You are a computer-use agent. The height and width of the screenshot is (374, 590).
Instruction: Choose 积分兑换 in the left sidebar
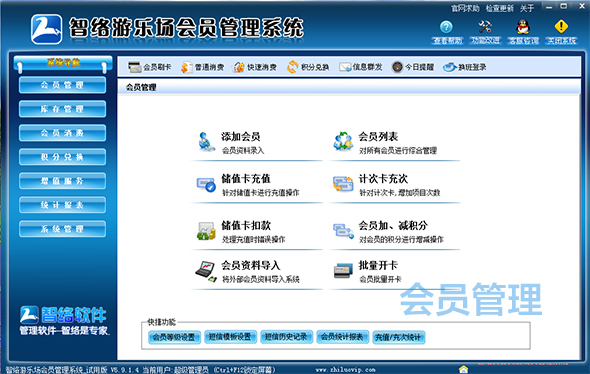click(62, 157)
